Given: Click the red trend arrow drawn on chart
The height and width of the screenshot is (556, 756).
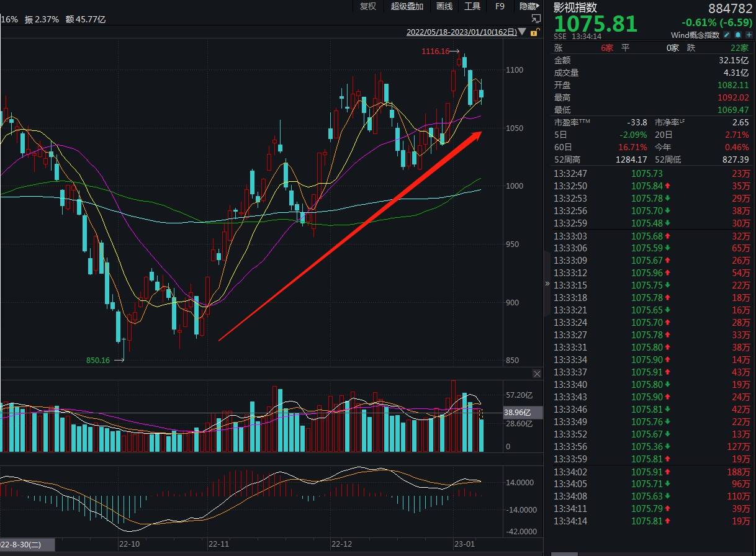Looking at the screenshot, I should (x=351, y=236).
